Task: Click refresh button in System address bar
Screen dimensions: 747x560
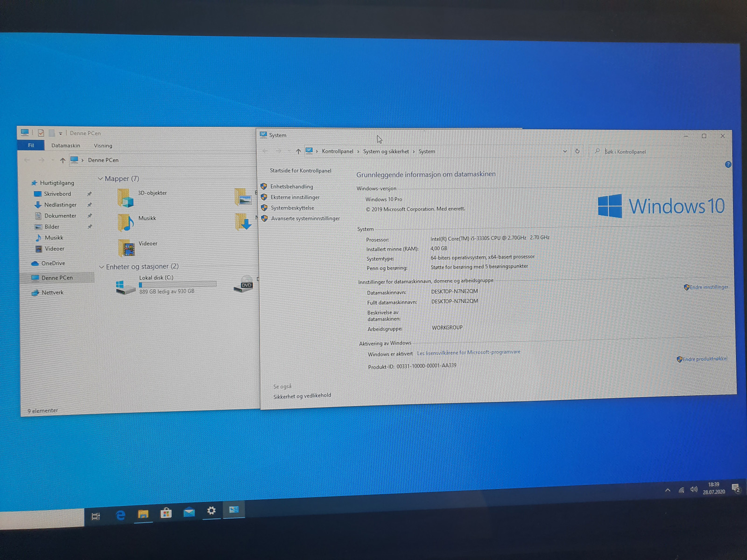Action: (577, 151)
